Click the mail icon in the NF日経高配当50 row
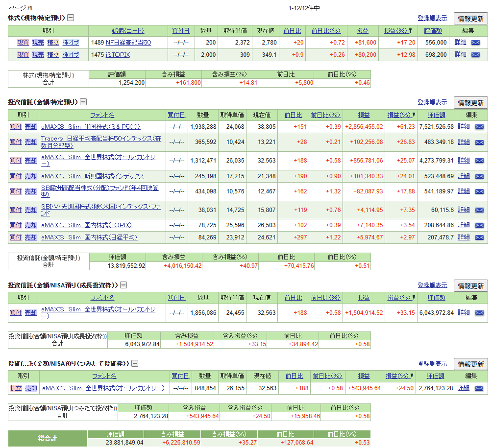 click(x=475, y=43)
